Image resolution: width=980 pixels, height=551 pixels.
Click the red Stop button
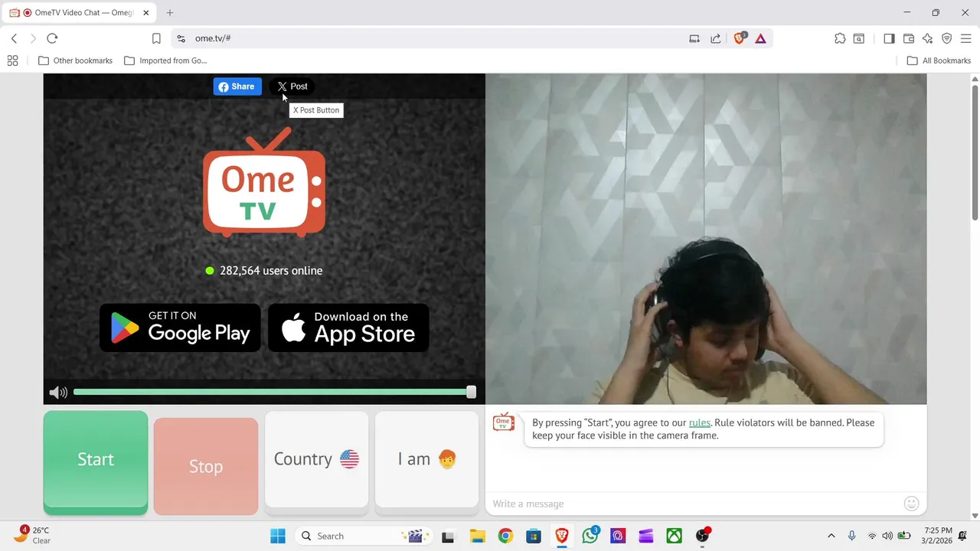tap(206, 466)
